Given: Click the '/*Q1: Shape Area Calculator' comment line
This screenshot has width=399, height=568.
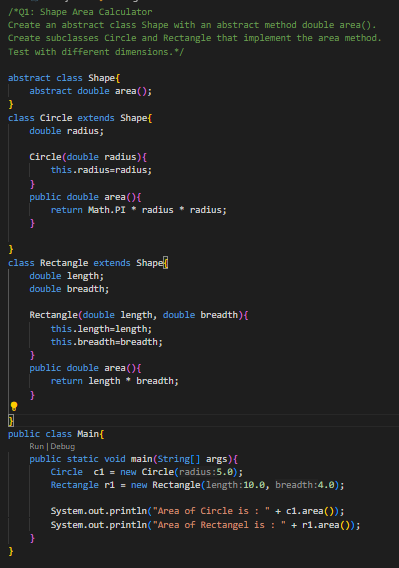Looking at the screenshot, I should (x=80, y=12).
